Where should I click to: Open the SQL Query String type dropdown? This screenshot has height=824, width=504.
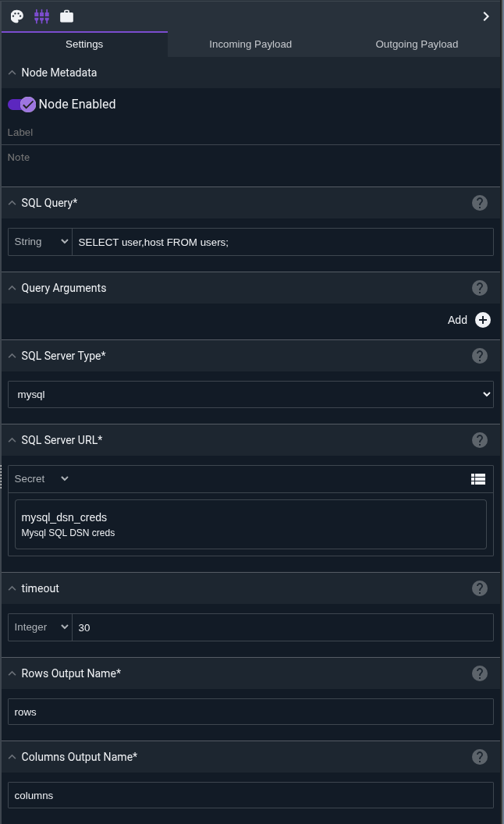click(x=40, y=242)
